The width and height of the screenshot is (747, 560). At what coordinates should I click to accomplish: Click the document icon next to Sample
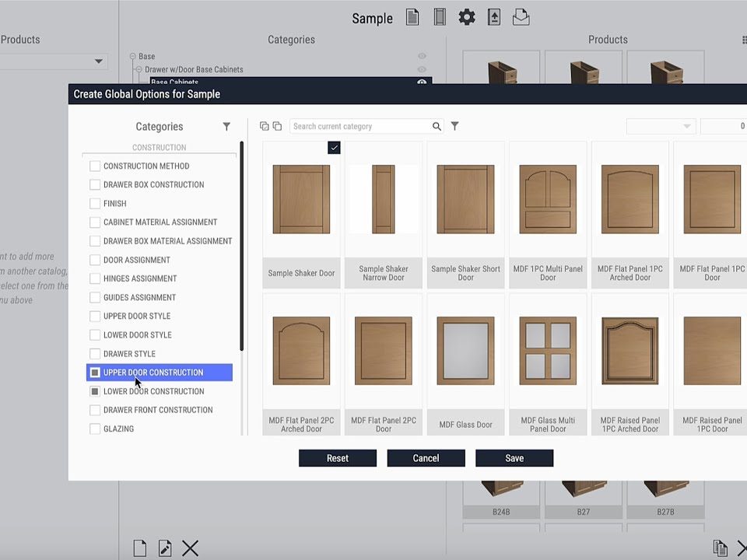pyautogui.click(x=412, y=17)
